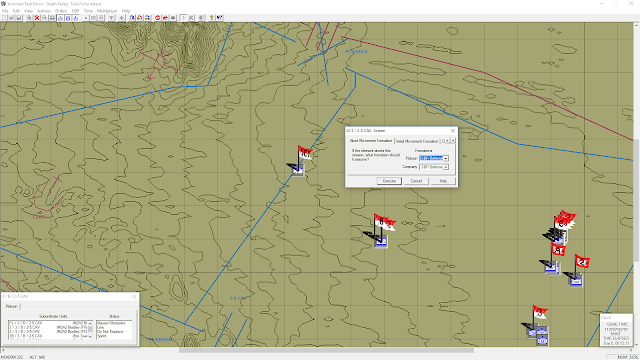640x360 pixels.
Task: Click the yellow question mark help icon
Action: point(211,18)
